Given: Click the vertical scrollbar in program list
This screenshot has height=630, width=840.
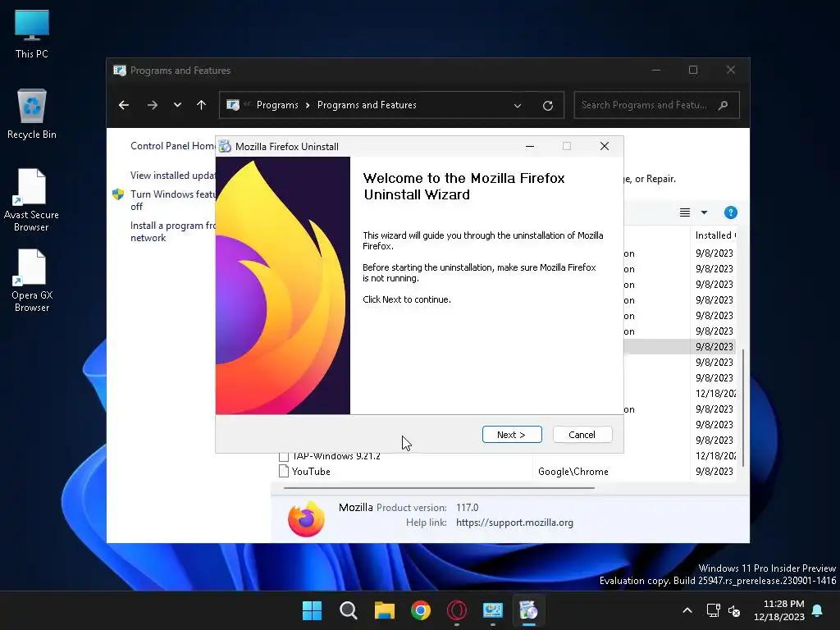Looking at the screenshot, I should [743, 407].
